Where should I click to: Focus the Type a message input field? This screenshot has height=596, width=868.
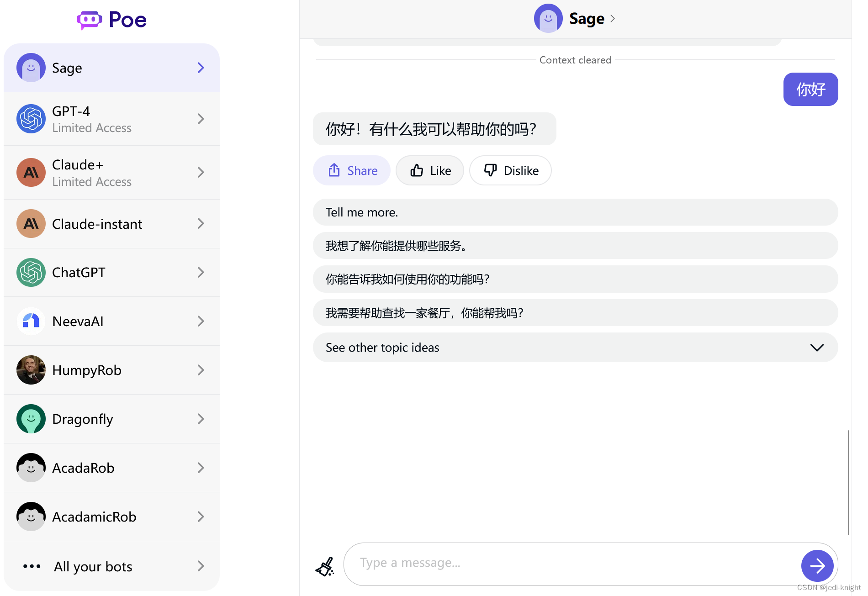tap(571, 564)
